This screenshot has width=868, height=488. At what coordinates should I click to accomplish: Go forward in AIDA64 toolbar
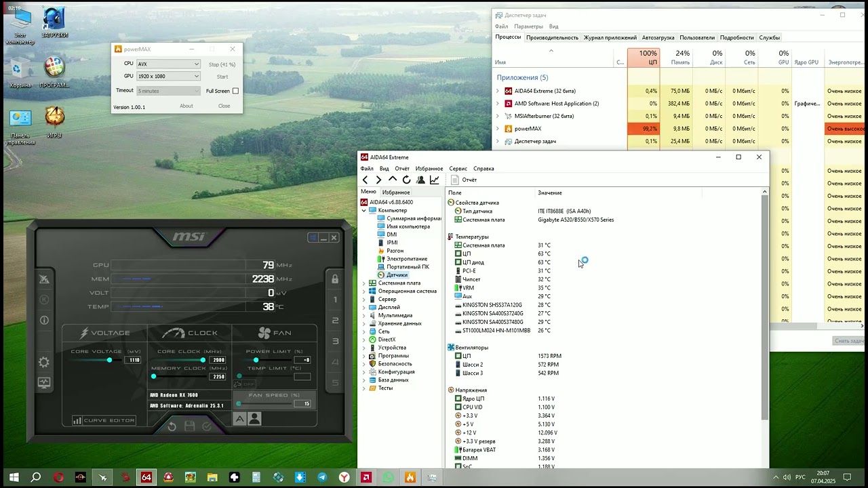pyautogui.click(x=378, y=180)
